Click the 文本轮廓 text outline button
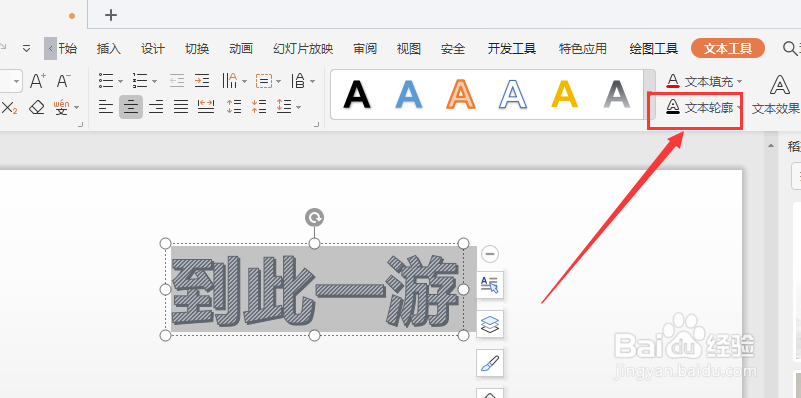 [x=700, y=107]
